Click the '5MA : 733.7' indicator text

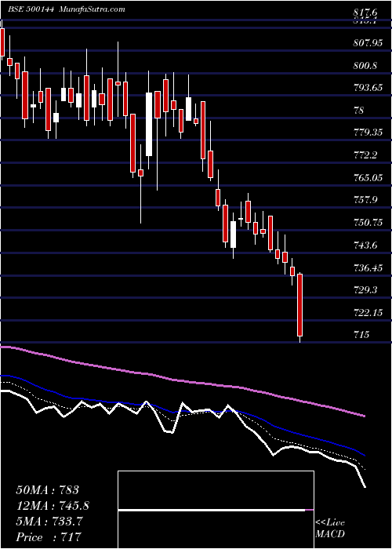pos(49,522)
